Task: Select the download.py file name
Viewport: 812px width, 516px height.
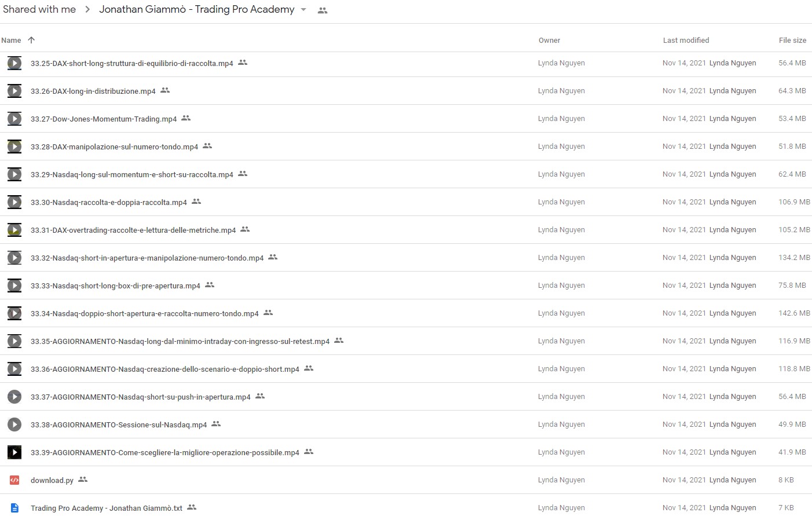Action: click(x=52, y=481)
